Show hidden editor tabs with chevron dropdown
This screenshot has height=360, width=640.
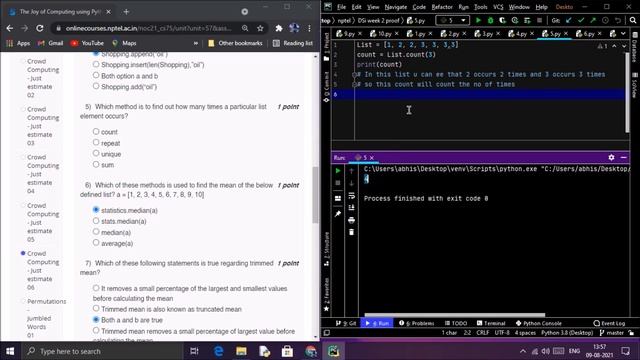[623, 33]
